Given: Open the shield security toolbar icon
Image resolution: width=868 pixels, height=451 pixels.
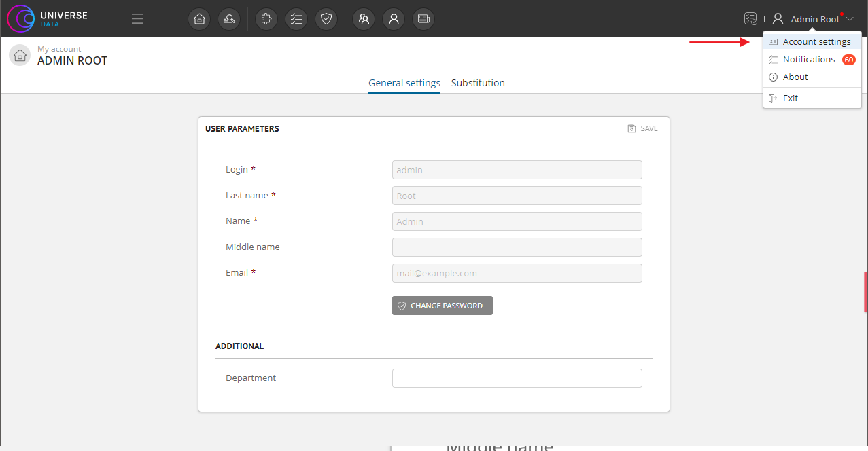Looking at the screenshot, I should point(326,19).
